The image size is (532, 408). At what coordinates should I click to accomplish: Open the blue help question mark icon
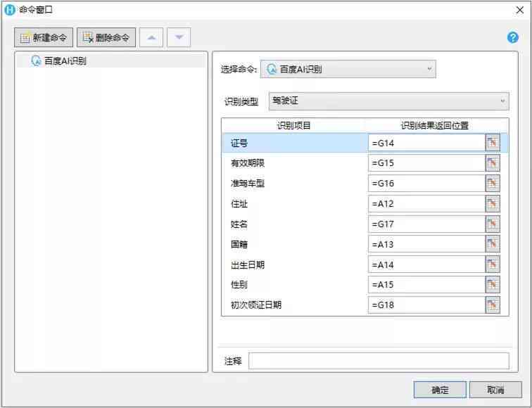513,37
